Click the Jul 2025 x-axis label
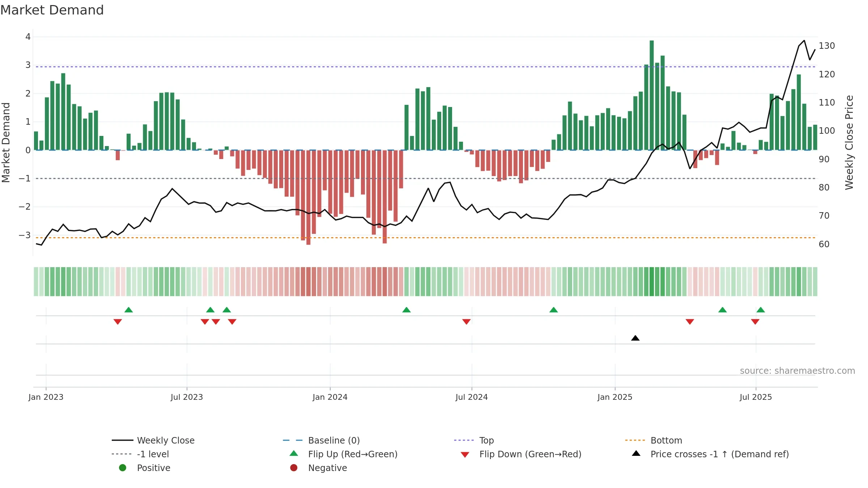Screen dimensions: 868x488 (756, 397)
